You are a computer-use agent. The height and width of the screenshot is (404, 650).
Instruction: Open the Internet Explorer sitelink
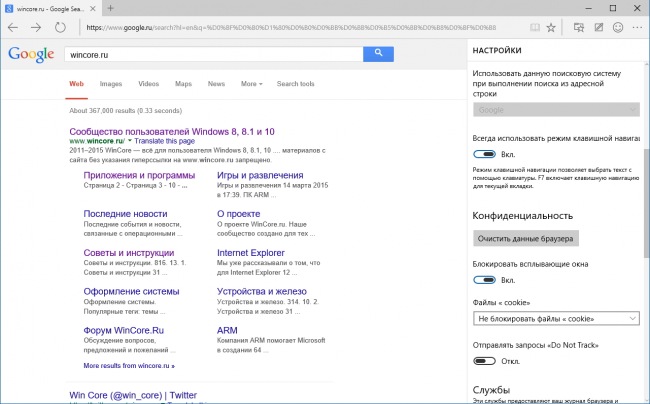251,253
